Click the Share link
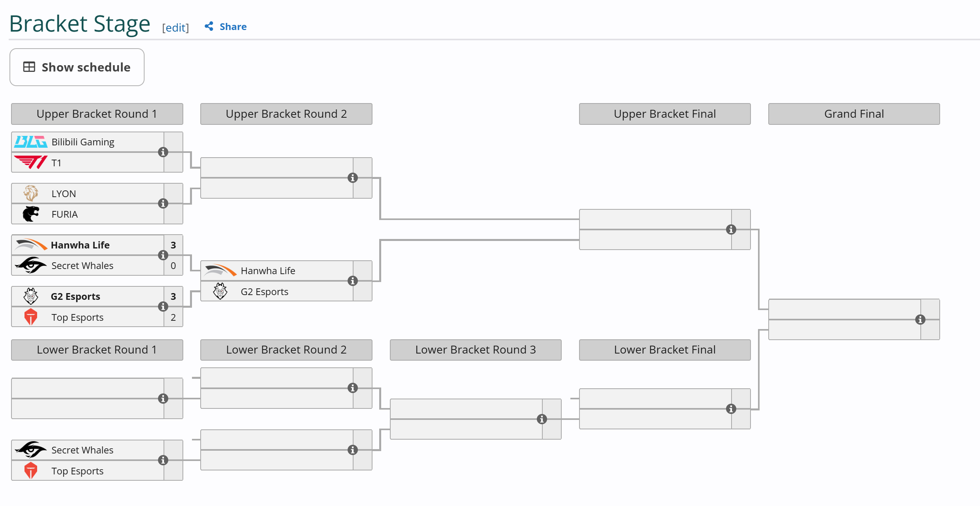 coord(233,27)
